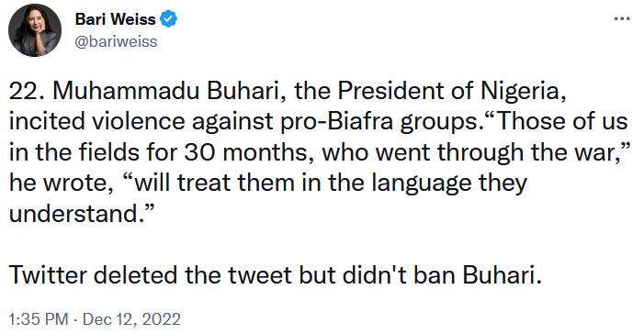Click the word "fields" in the quote
This screenshot has width=644, height=334.
point(108,152)
